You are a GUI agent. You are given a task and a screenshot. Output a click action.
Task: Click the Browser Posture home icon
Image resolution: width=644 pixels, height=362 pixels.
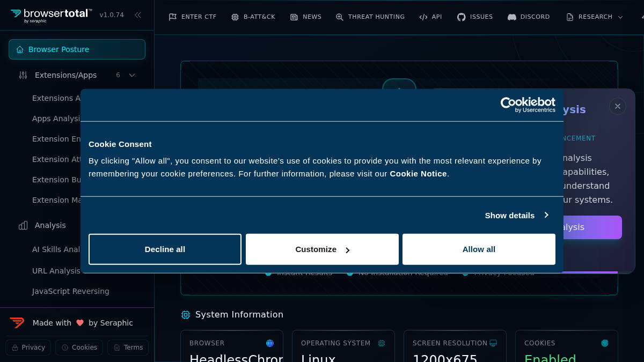(x=20, y=49)
